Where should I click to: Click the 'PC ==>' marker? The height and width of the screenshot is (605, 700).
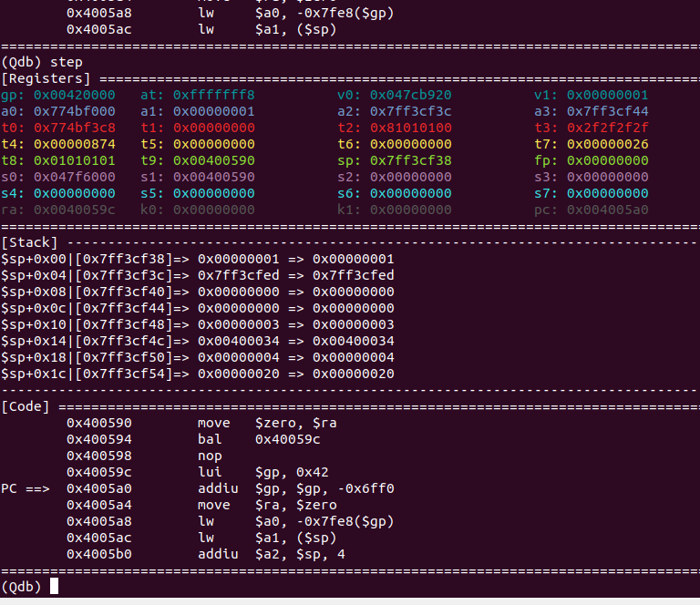coord(26,489)
